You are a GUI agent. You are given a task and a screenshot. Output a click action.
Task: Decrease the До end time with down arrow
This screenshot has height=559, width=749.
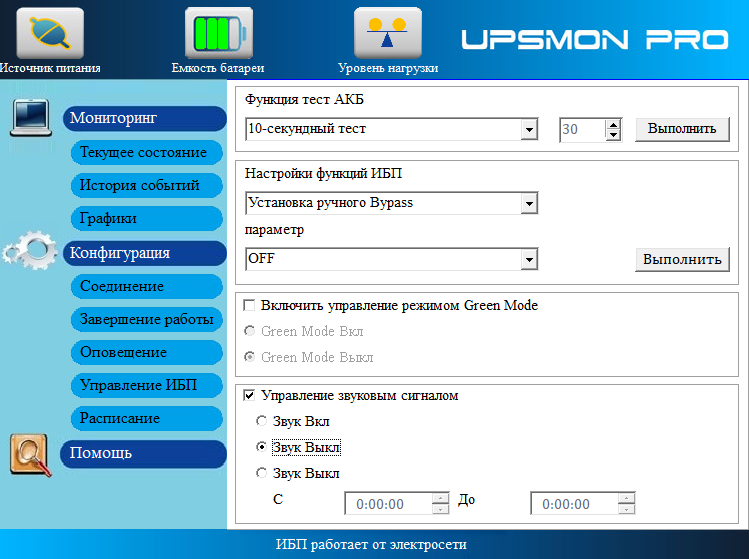pyautogui.click(x=626, y=509)
